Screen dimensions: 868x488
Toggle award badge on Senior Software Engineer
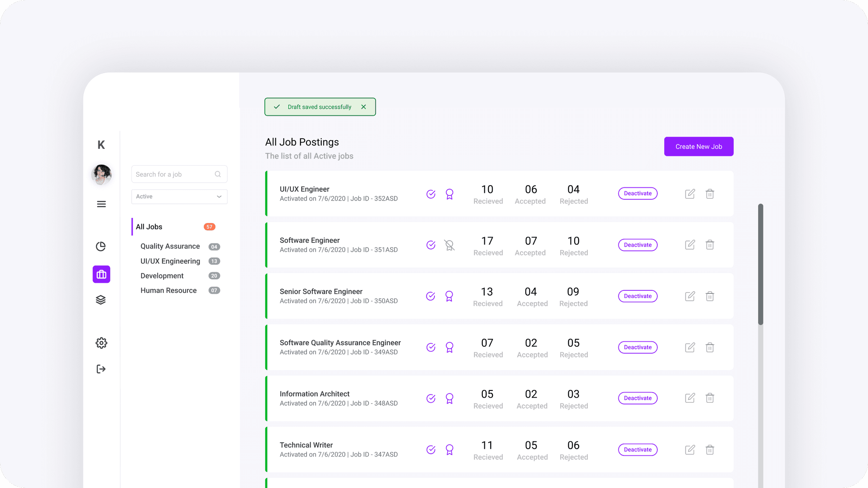pyautogui.click(x=449, y=296)
